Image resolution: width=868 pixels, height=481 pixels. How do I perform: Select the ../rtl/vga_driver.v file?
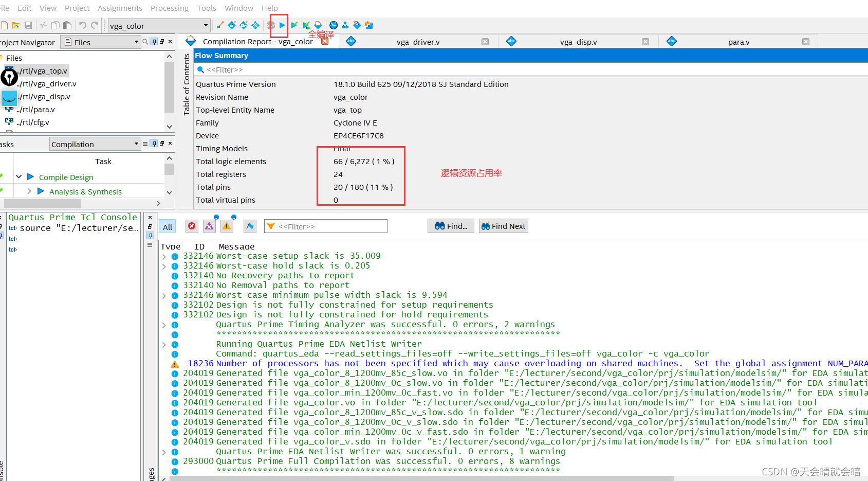point(47,83)
